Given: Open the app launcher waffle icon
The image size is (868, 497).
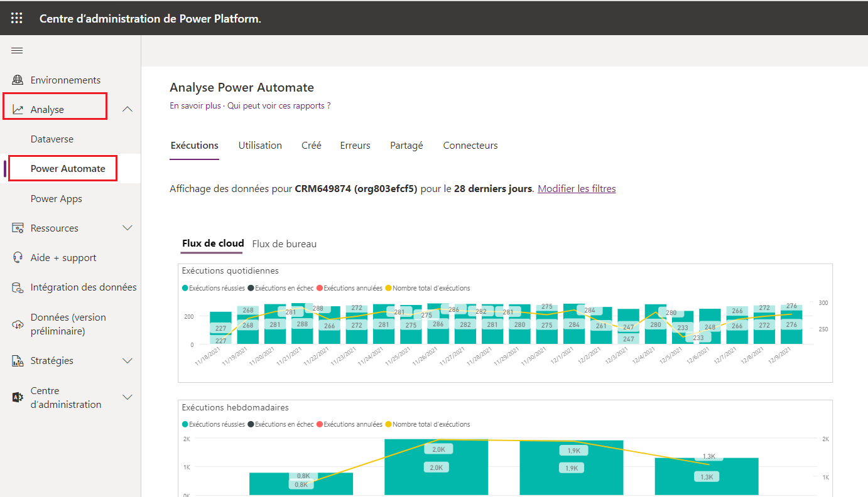Looking at the screenshot, I should 17,18.
